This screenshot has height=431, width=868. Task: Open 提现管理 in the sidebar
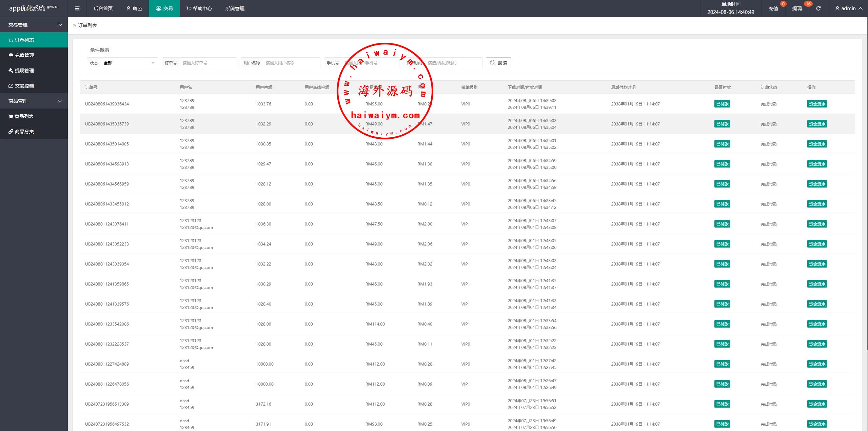click(24, 71)
